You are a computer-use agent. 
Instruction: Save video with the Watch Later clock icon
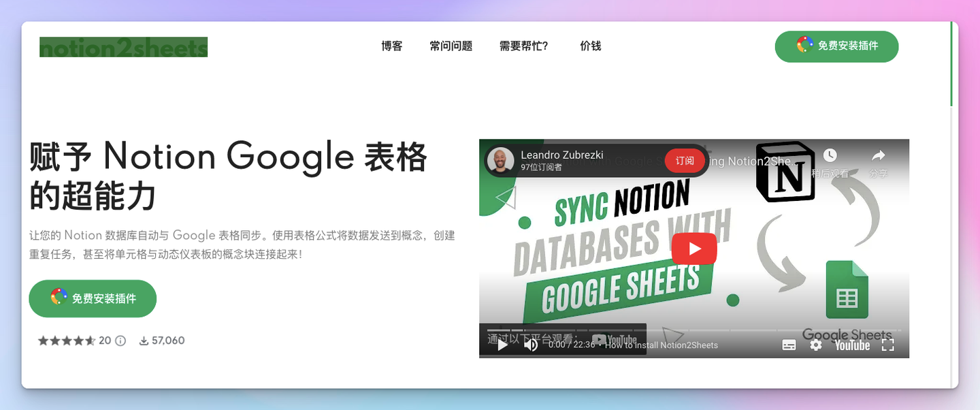tap(831, 155)
